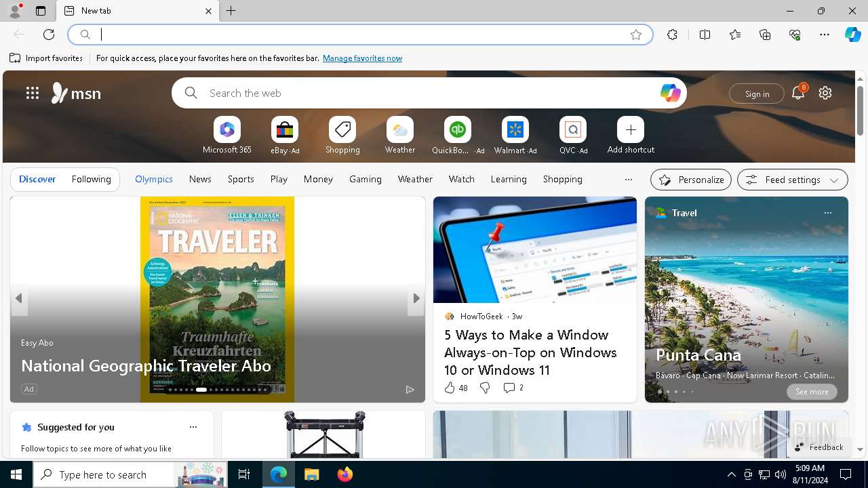Image resolution: width=868 pixels, height=488 pixels.
Task: Open Play feed tab
Action: click(279, 179)
